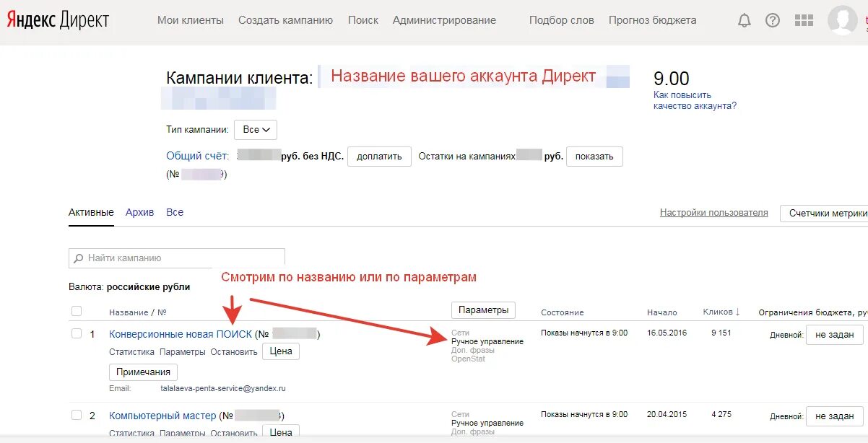Switch to Архив tab
The height and width of the screenshot is (443, 868).
(x=139, y=212)
